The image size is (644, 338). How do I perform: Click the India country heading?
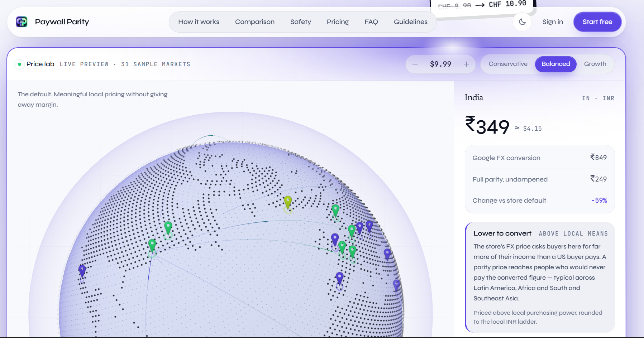[x=474, y=97]
